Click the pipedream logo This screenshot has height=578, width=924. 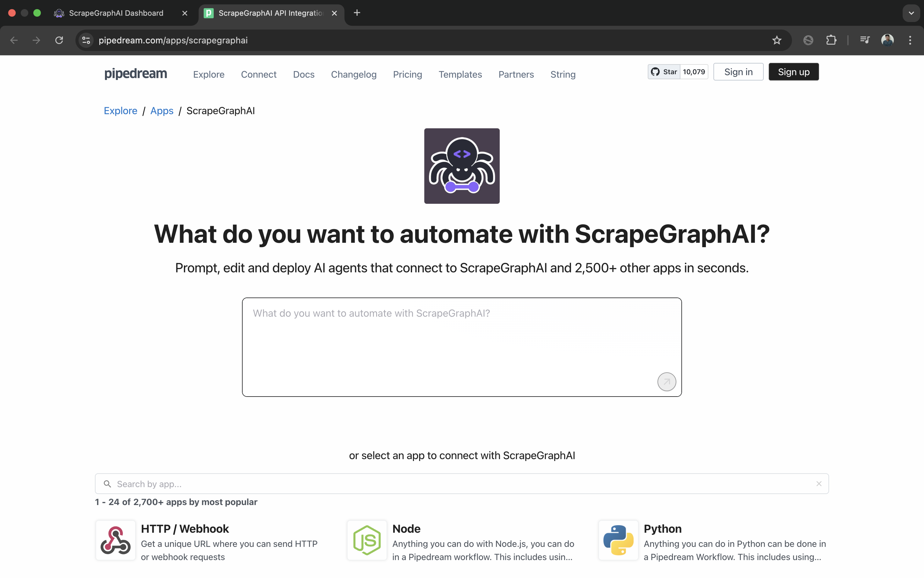tap(135, 73)
